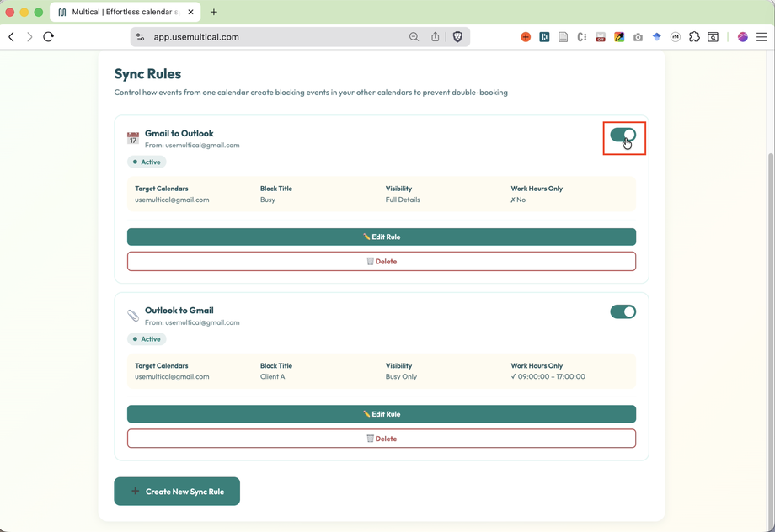
Task: Open the color picker eyedropper extension
Action: pyautogui.click(x=619, y=37)
